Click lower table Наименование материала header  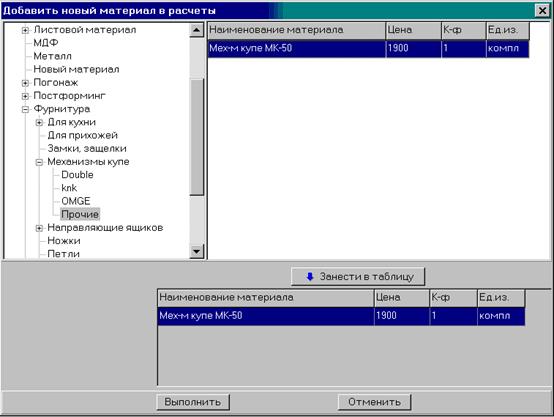(266, 298)
